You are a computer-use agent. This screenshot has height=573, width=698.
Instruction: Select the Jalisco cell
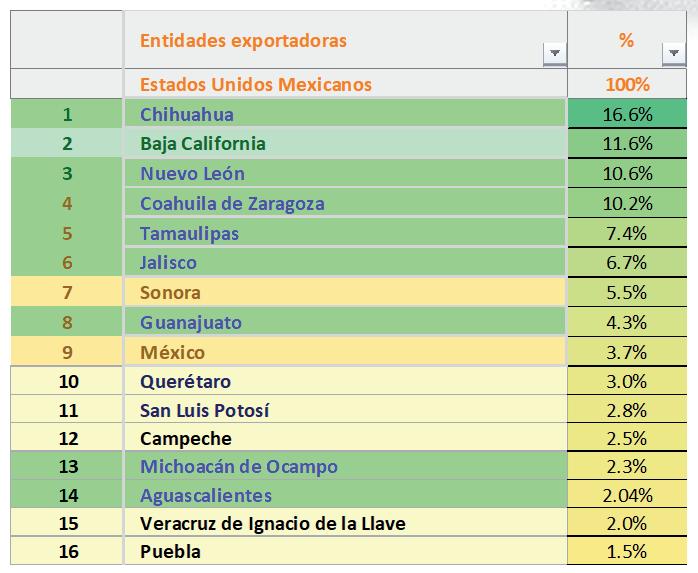pos(345,262)
